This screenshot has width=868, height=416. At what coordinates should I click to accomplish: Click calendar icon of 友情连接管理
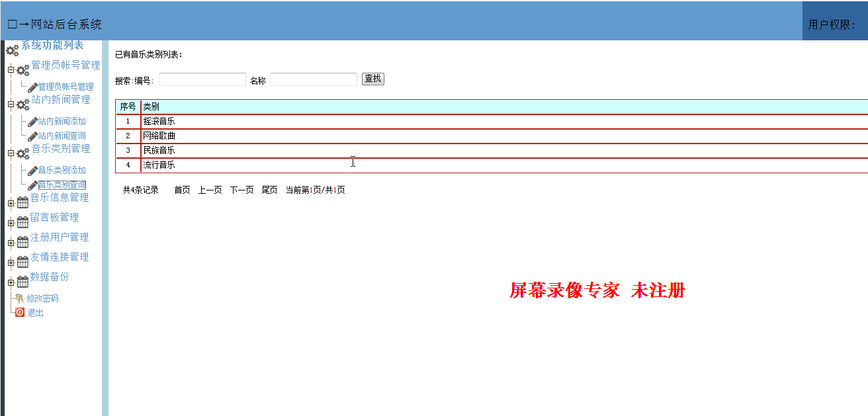22,262
